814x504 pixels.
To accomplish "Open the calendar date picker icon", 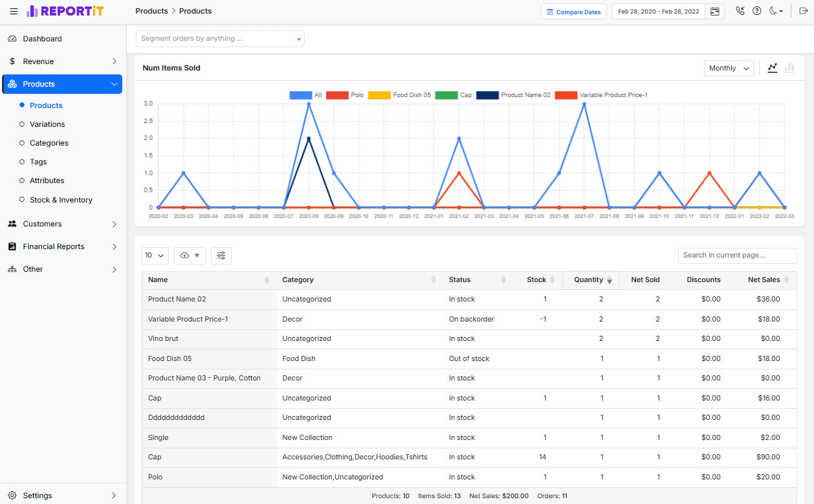I will tap(714, 12).
